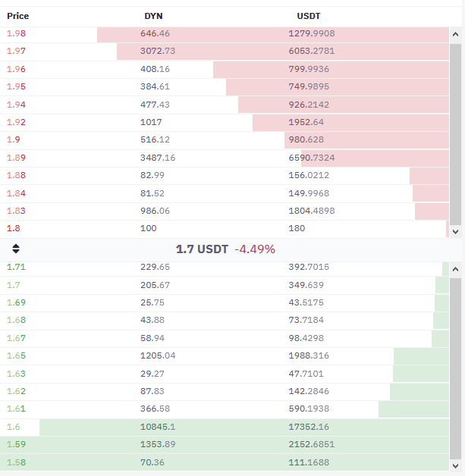Click the Price column header
Image resolution: width=465 pixels, height=476 pixels.
pos(18,16)
